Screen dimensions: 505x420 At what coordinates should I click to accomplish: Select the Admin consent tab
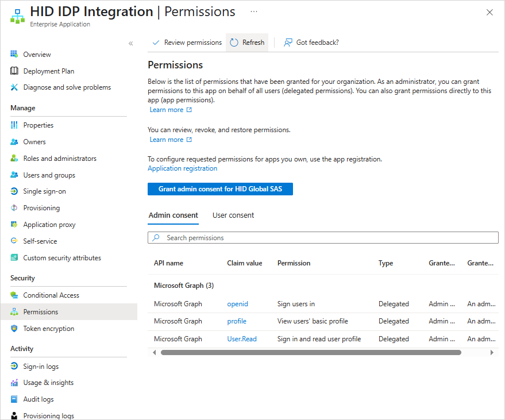pos(174,215)
